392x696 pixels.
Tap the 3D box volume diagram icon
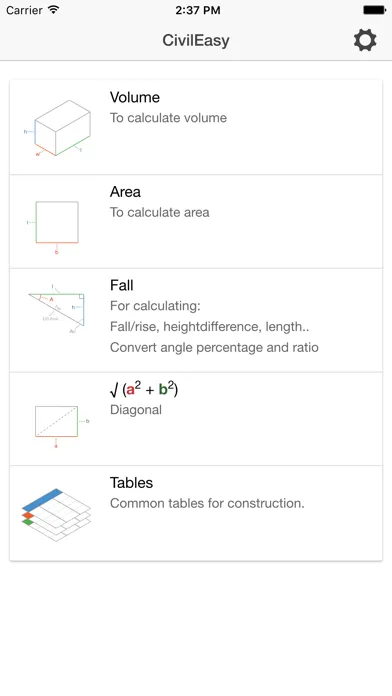point(57,129)
